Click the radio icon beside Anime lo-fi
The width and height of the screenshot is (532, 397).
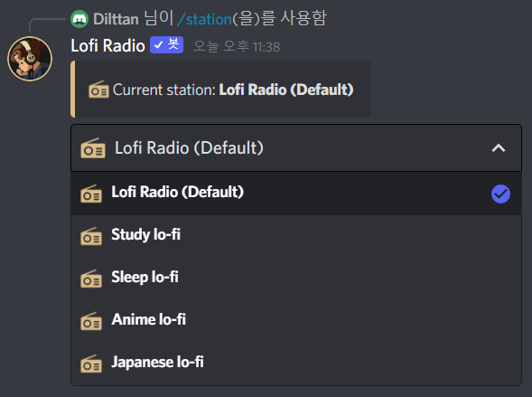point(91,321)
